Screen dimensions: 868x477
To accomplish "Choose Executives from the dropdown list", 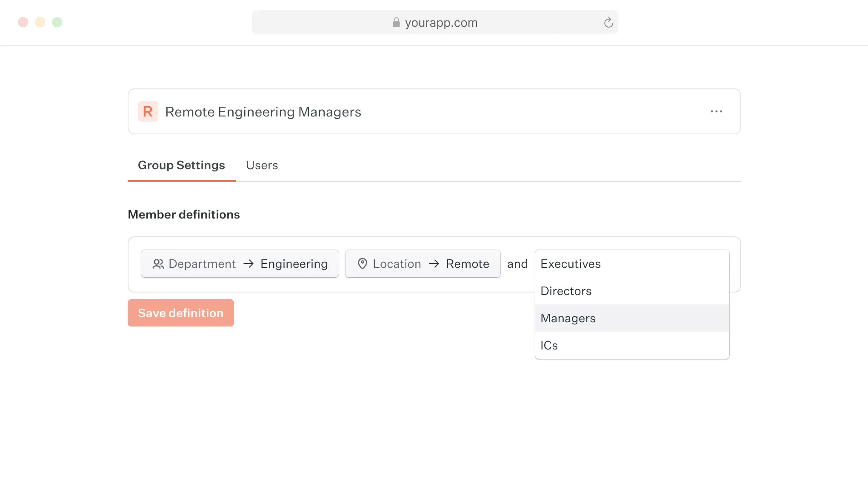I will coord(632,264).
